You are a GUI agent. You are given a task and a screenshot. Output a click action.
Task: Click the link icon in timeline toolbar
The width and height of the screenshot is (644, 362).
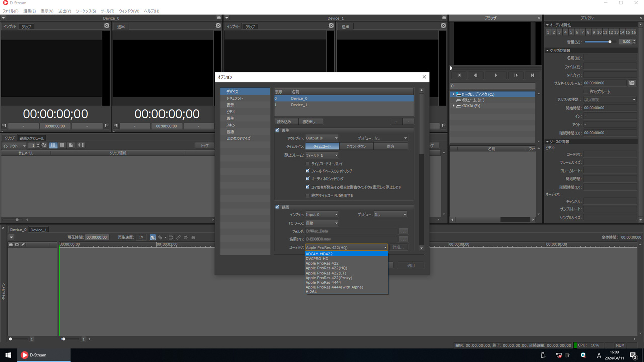pyautogui.click(x=178, y=237)
